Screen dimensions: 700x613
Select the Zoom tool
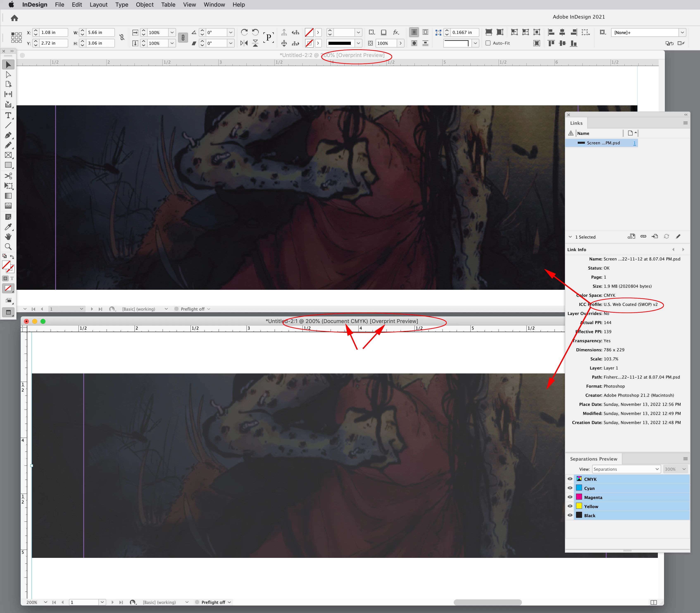[x=8, y=247]
